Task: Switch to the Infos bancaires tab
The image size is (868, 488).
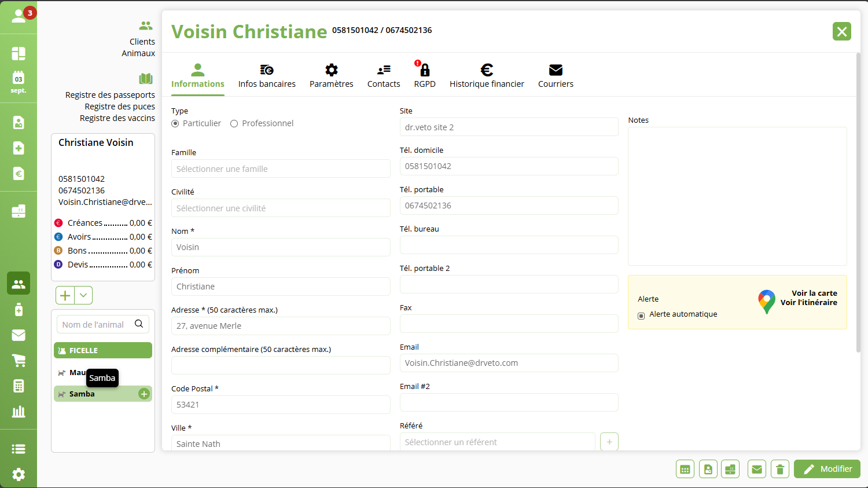Action: [x=267, y=76]
